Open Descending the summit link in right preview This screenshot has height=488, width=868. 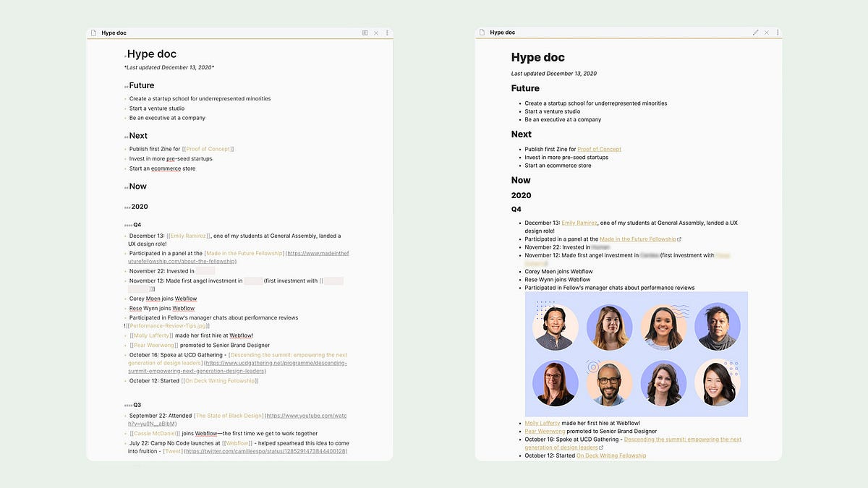[x=633, y=443]
